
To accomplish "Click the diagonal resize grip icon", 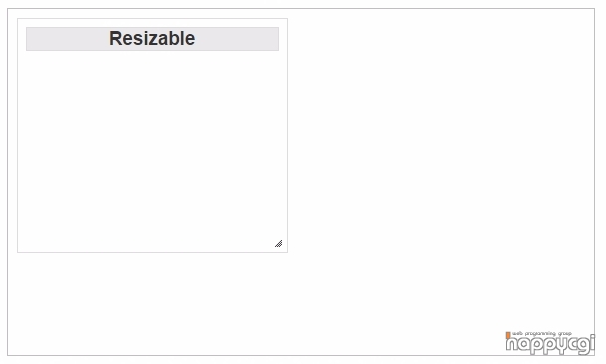I will (x=278, y=243).
